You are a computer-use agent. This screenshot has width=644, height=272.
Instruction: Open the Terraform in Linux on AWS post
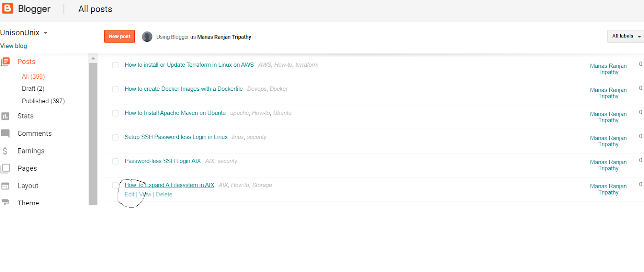[189, 65]
